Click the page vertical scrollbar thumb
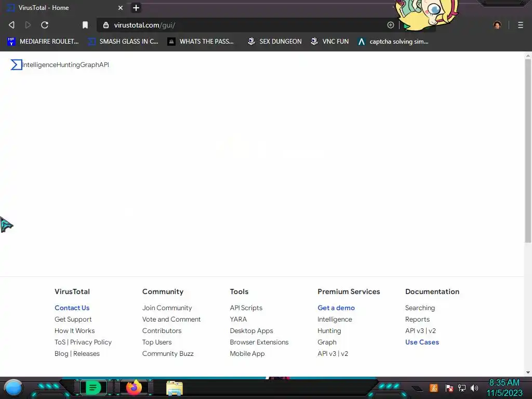532x399 pixels. (528, 151)
